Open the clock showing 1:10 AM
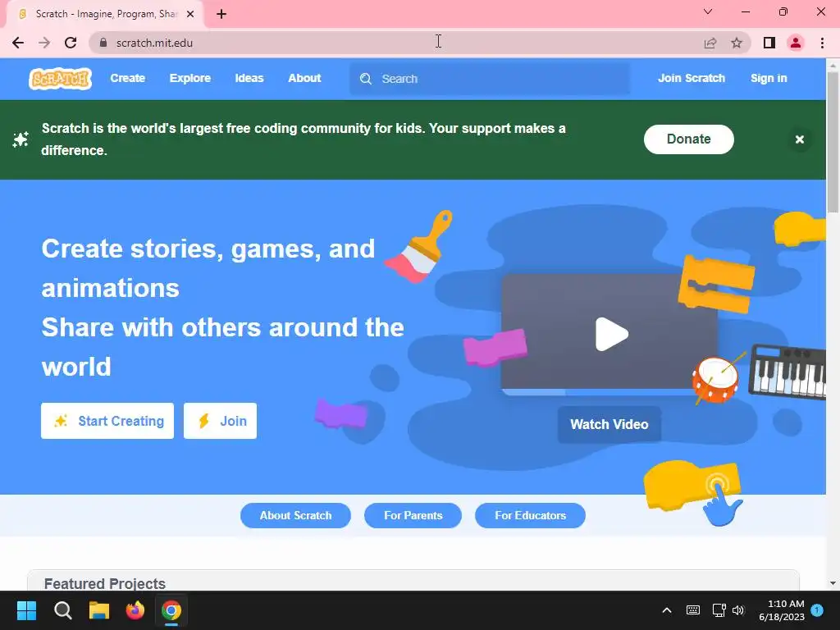840x630 pixels. [782, 610]
